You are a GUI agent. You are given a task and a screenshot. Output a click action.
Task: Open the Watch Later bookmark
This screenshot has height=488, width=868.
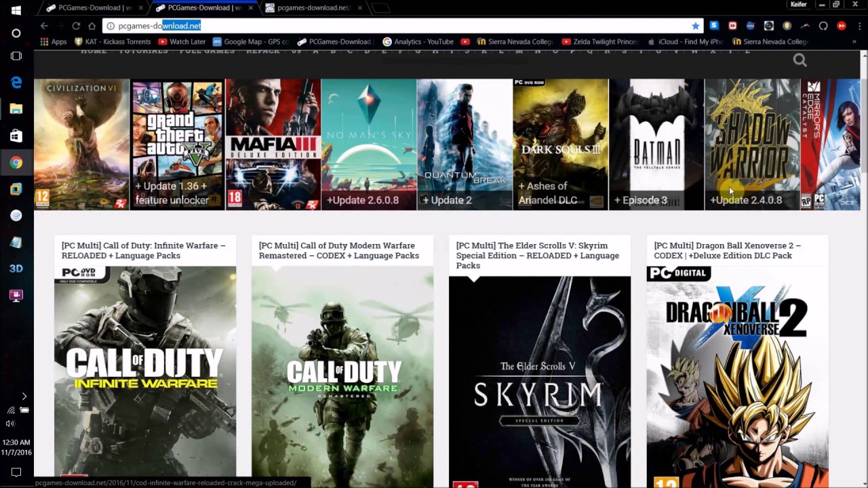tap(182, 41)
